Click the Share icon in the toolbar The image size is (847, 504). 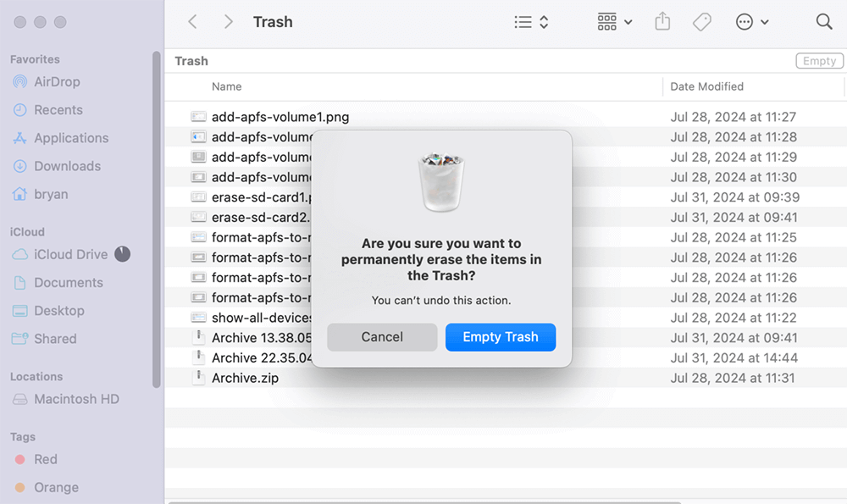tap(662, 21)
